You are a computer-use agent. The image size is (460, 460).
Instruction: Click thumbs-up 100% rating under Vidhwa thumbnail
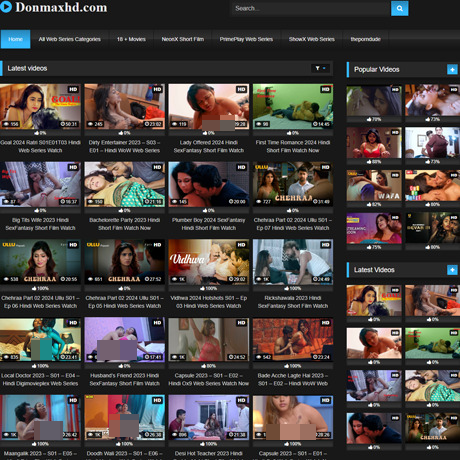(x=209, y=288)
